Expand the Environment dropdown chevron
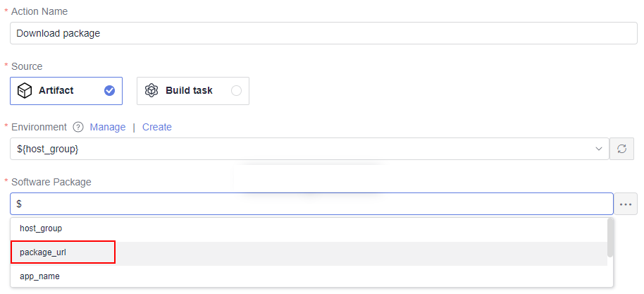Screen dimensions: 644x294 [599, 149]
